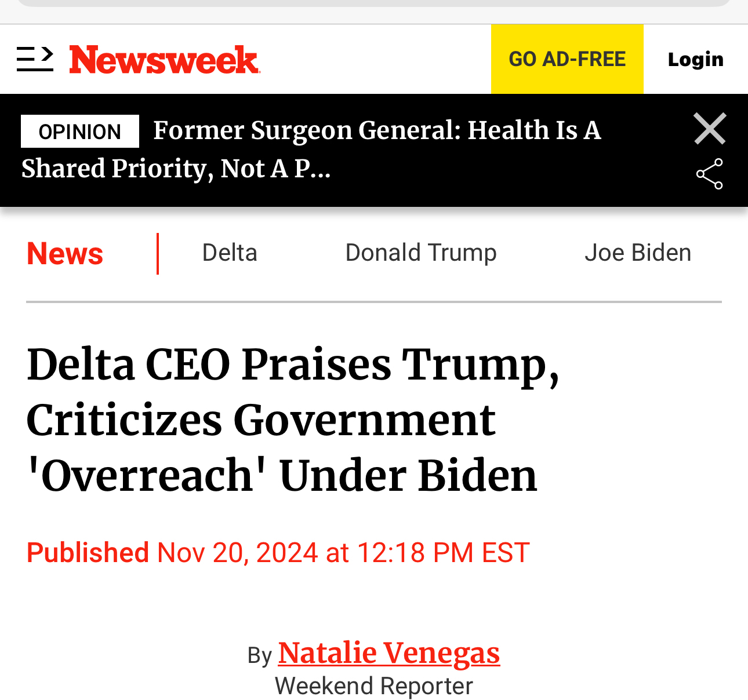Tap the share icon in the banner

click(710, 174)
